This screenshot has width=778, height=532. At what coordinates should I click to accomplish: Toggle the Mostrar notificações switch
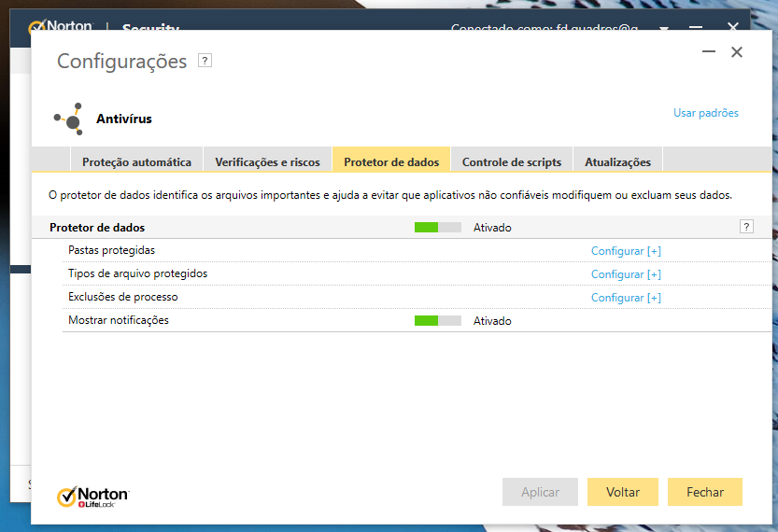coord(438,320)
